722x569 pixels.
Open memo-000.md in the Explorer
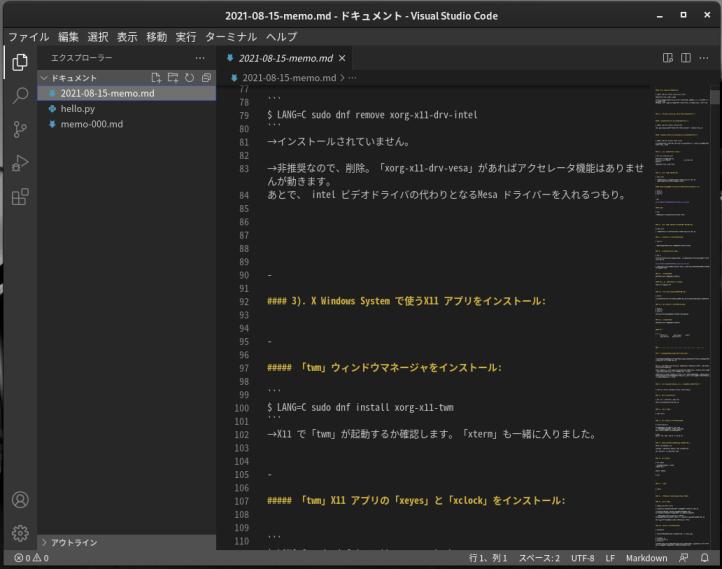pos(127,124)
